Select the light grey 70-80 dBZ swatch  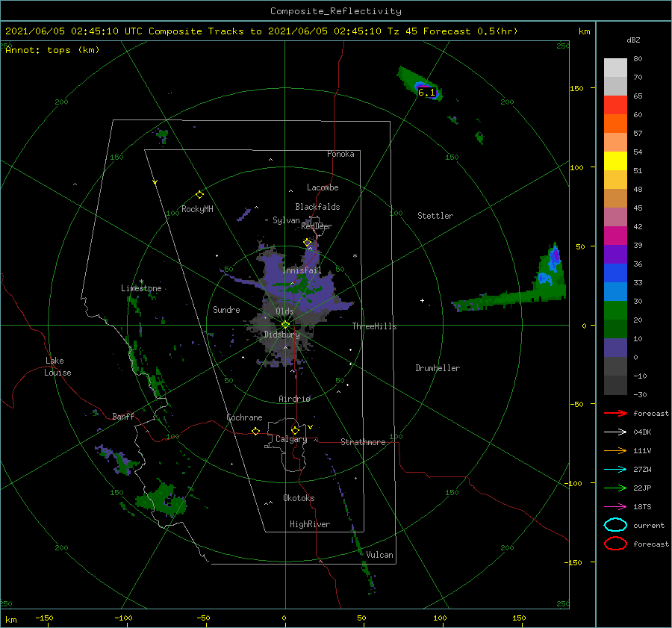click(615, 68)
